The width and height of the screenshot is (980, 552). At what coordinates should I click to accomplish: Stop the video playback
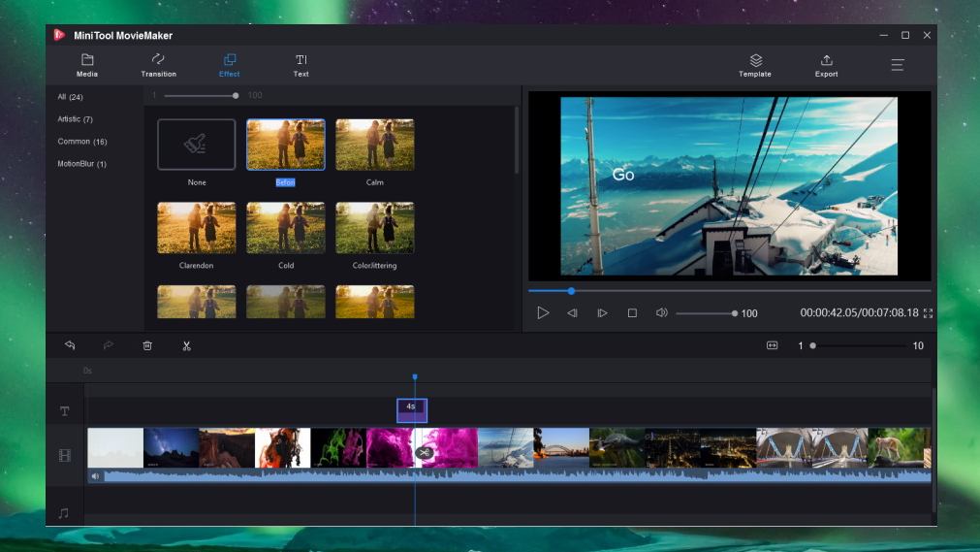point(632,313)
